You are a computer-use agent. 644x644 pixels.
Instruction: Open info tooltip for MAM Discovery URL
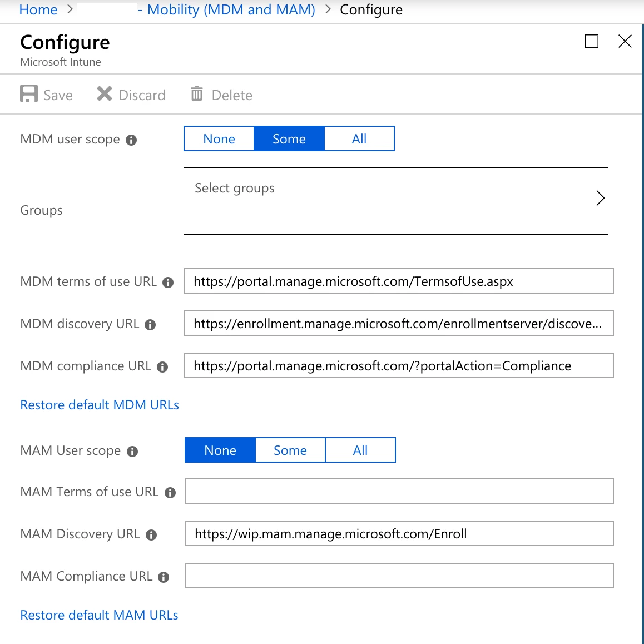(x=152, y=535)
